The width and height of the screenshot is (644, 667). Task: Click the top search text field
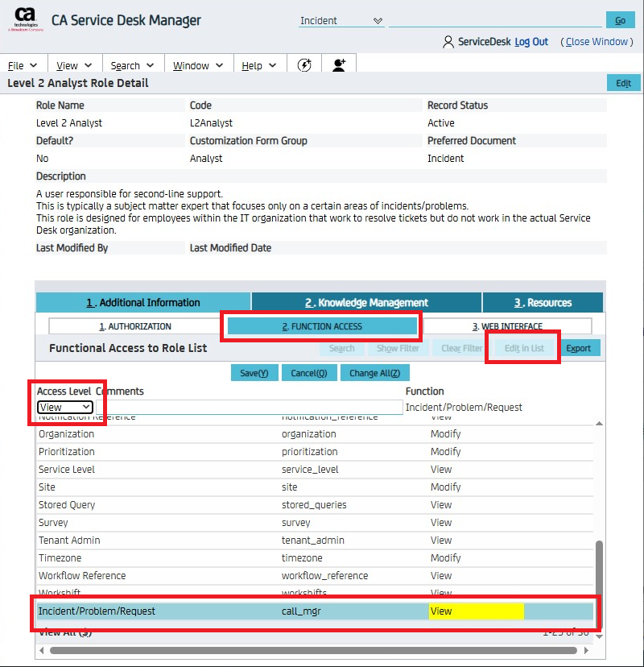click(495, 20)
